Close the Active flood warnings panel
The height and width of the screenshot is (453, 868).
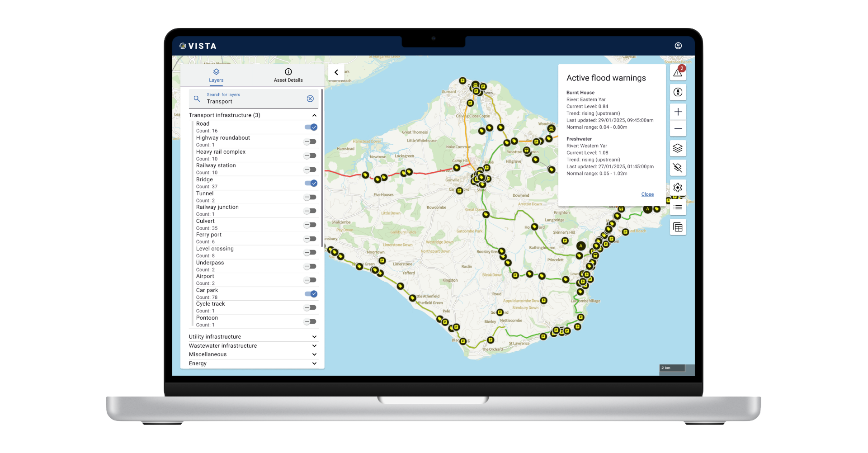(x=647, y=194)
